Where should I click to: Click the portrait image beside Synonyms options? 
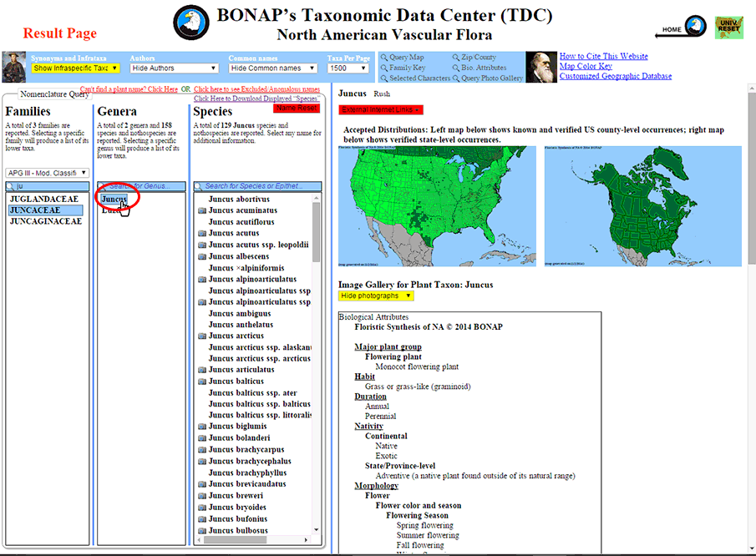pyautogui.click(x=14, y=67)
